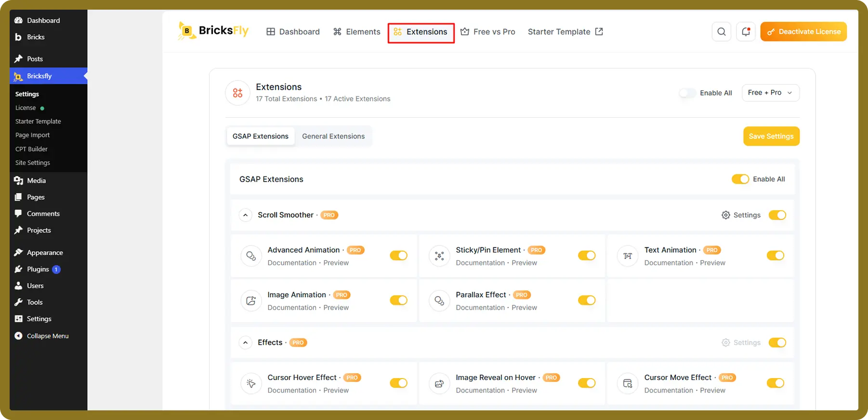Click the Media sidebar icon
Image resolution: width=868 pixels, height=420 pixels.
tap(18, 180)
